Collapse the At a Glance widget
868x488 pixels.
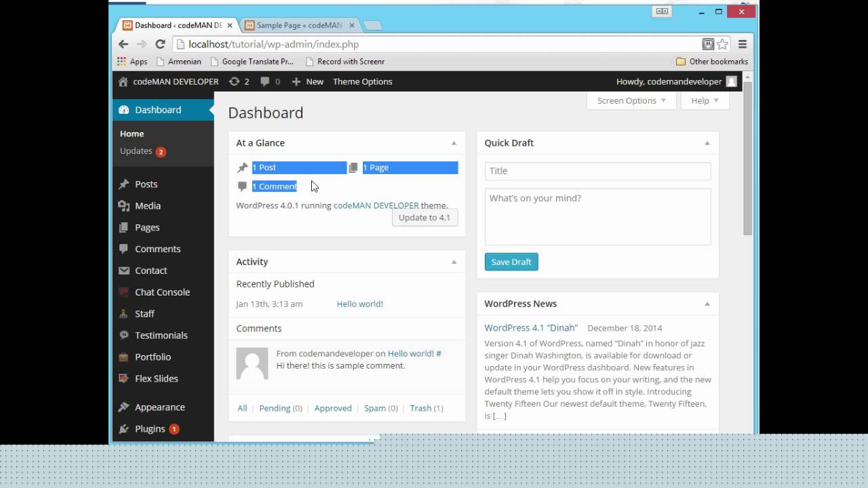pos(454,143)
